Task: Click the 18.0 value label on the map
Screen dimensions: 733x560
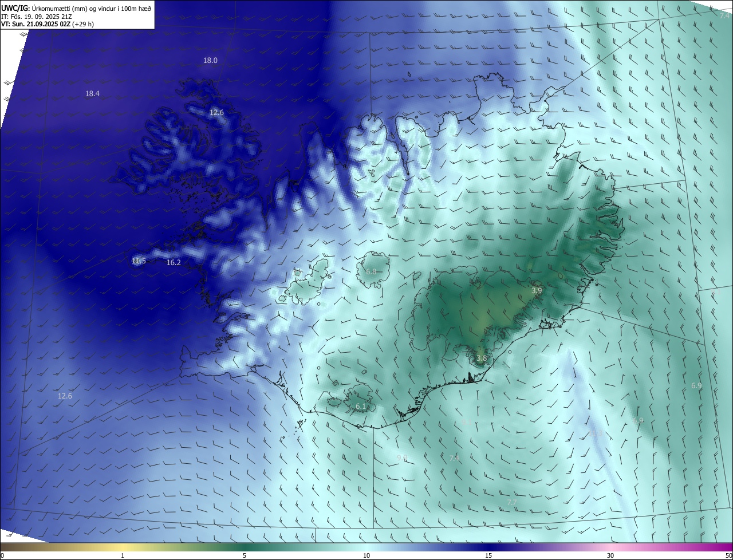Action: pyautogui.click(x=210, y=60)
